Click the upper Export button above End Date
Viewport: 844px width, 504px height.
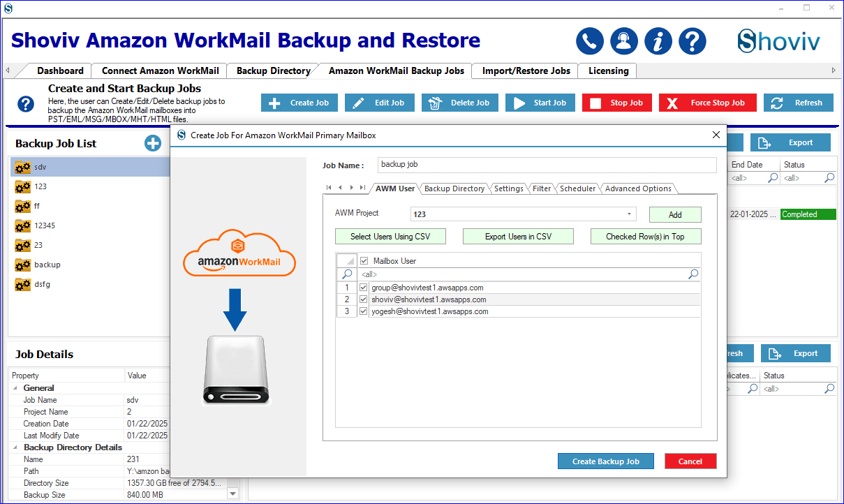tap(790, 143)
